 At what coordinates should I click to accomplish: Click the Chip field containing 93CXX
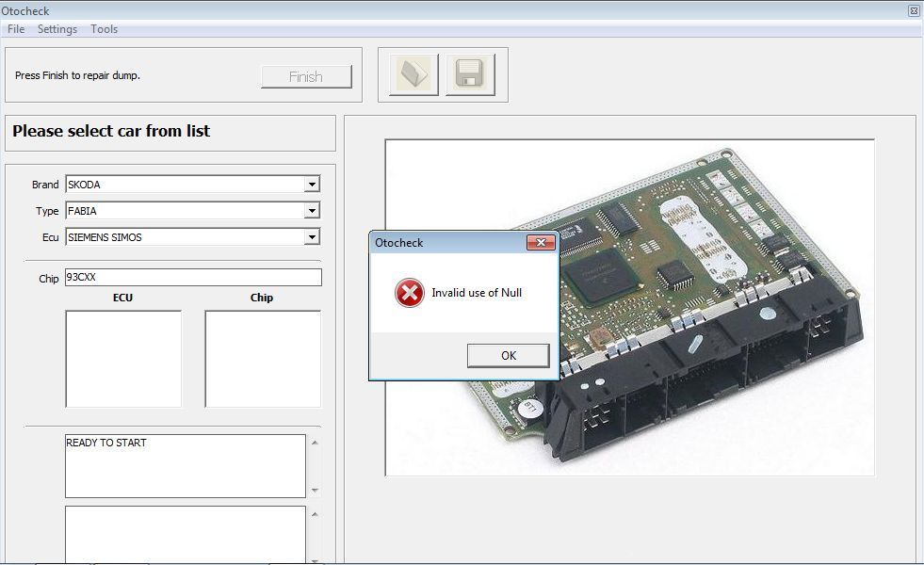pyautogui.click(x=192, y=278)
